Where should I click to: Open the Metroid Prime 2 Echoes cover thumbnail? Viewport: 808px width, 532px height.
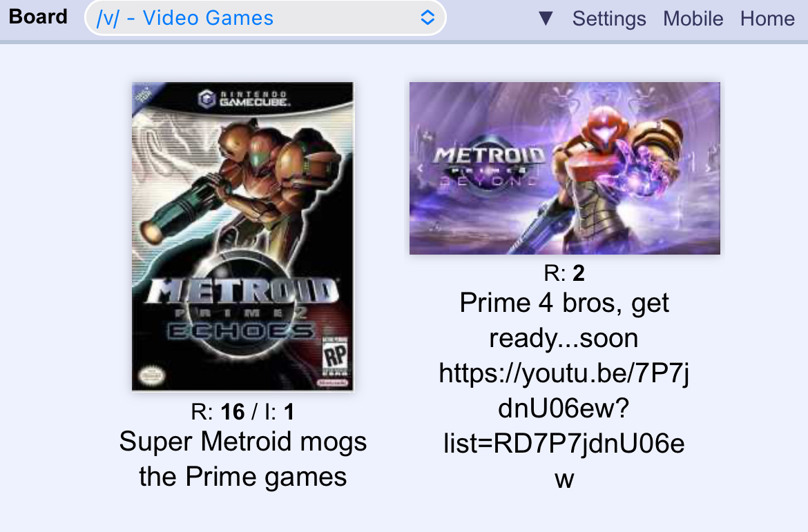(242, 237)
